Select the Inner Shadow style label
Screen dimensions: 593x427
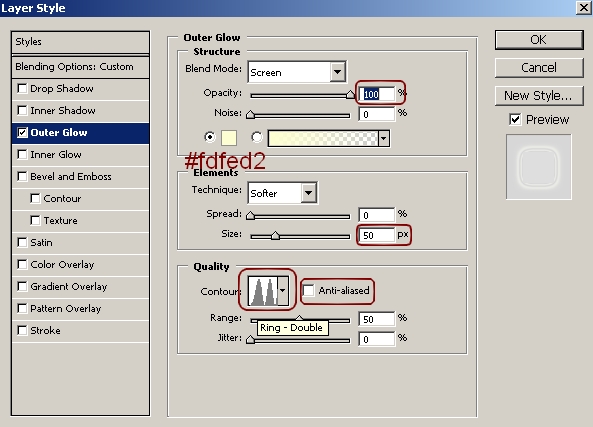[x=63, y=110]
